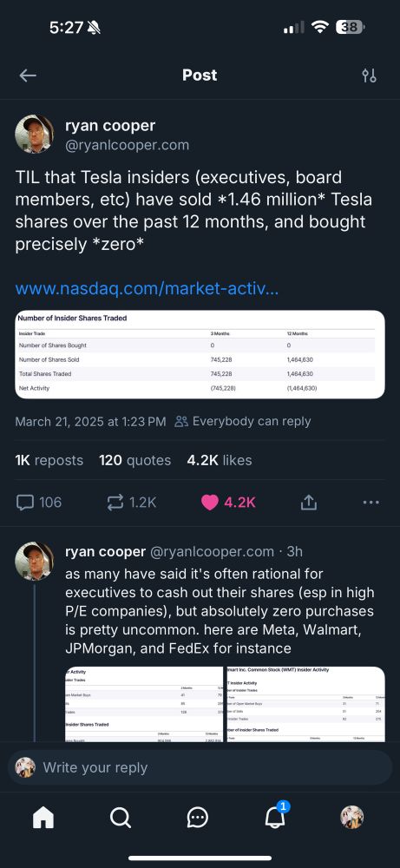Open thread settings sliders icon
The image size is (400, 868).
pyautogui.click(x=369, y=76)
